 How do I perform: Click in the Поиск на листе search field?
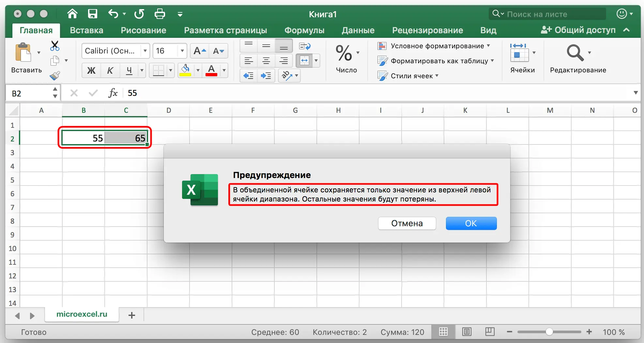[547, 14]
